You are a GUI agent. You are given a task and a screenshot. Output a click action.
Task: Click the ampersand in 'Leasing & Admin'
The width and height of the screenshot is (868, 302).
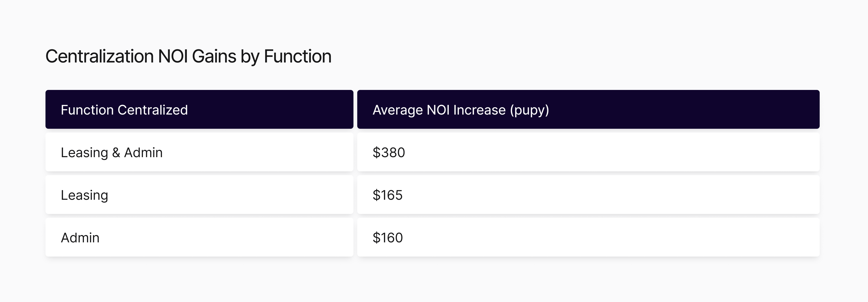(x=116, y=153)
